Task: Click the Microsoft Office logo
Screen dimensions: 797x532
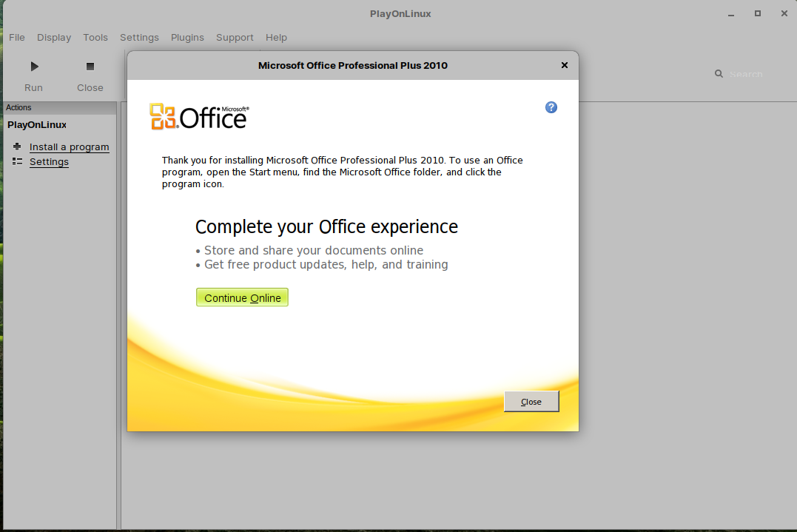Action: click(199, 116)
